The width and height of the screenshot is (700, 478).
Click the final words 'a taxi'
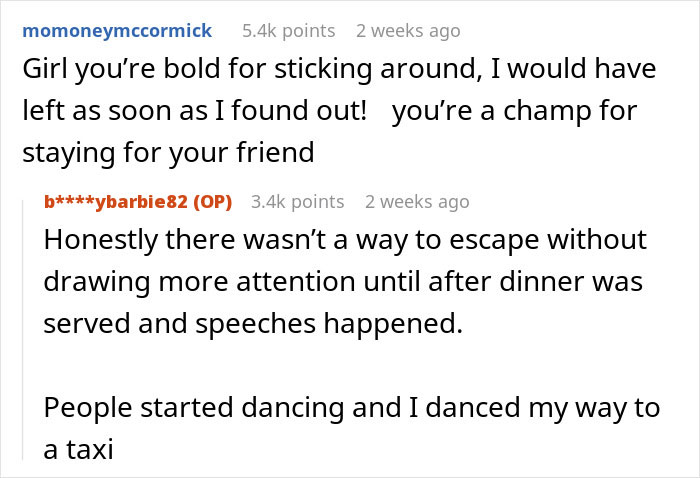[x=79, y=451]
